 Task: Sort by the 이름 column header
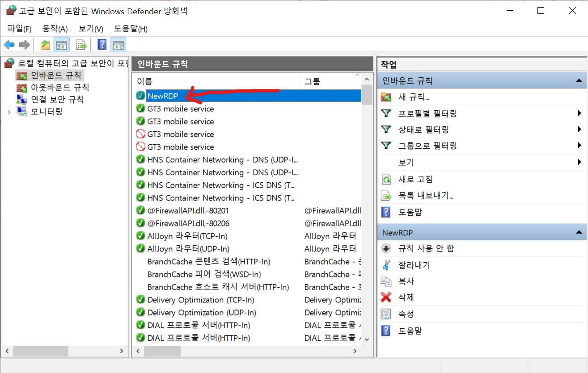[x=216, y=81]
